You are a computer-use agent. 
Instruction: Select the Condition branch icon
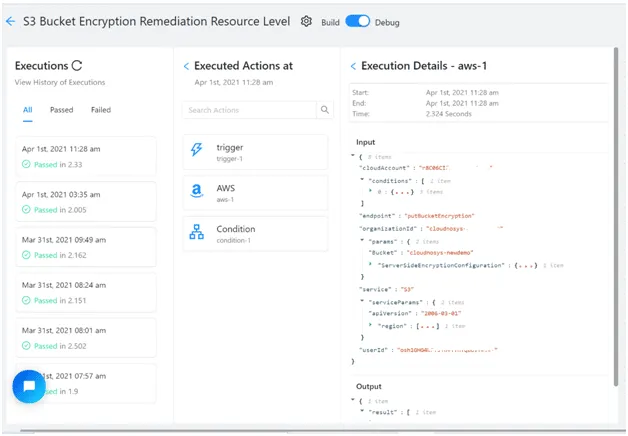(x=196, y=232)
